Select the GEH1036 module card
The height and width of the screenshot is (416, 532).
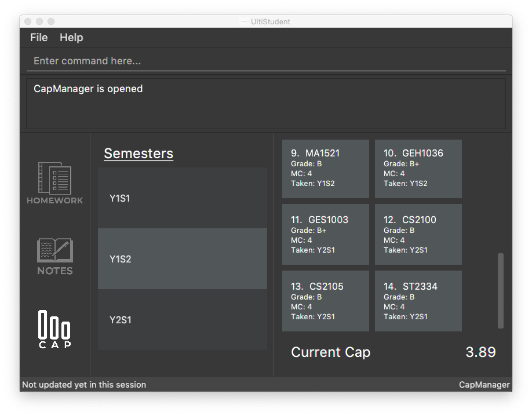[418, 169]
